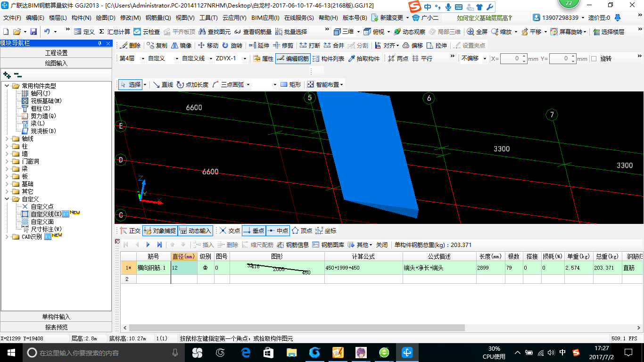Expand the 基础 tree node
This screenshot has width=644, height=362.
coord(7,184)
